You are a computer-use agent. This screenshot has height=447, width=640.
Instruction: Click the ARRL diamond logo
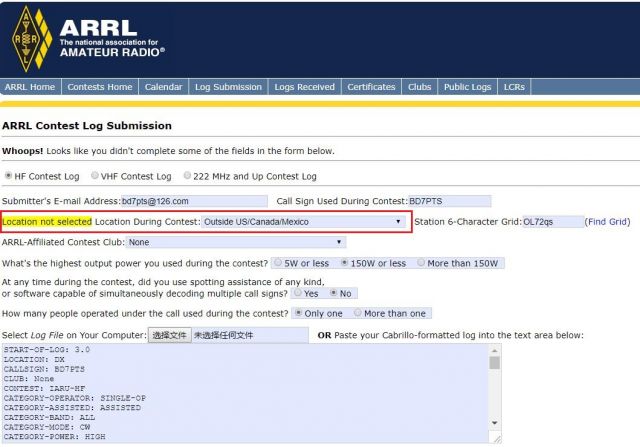[32, 39]
